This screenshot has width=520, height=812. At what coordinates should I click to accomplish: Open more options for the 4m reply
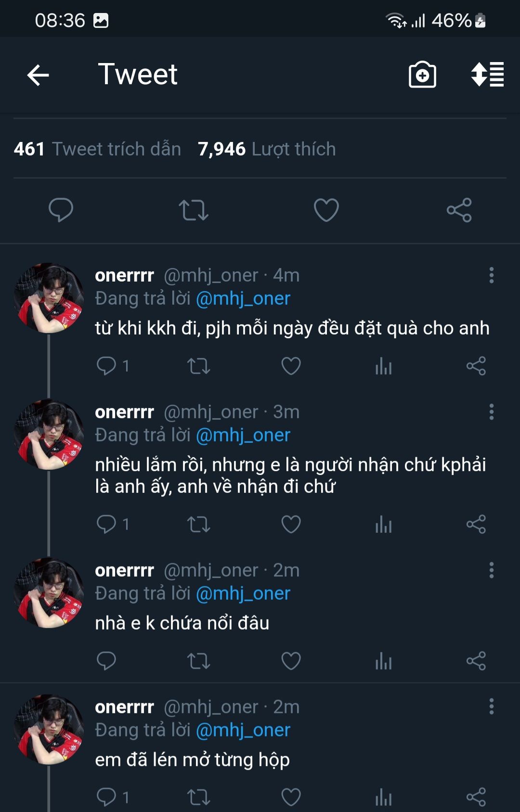491,275
